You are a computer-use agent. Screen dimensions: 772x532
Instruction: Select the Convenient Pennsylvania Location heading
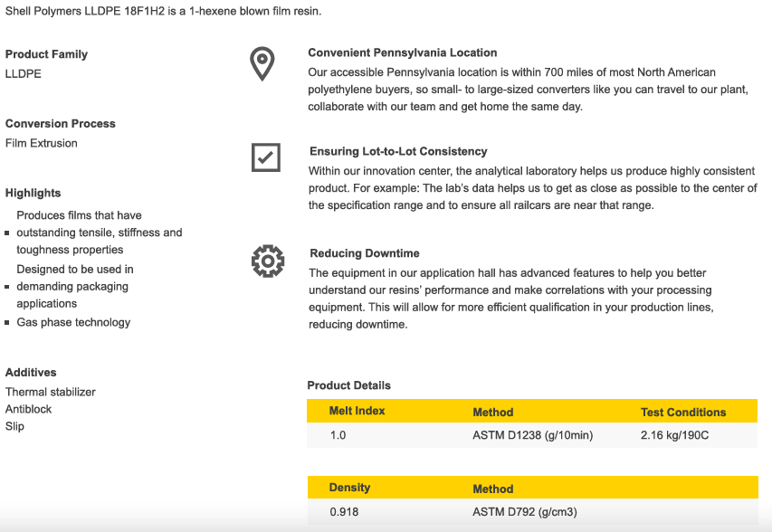[402, 52]
